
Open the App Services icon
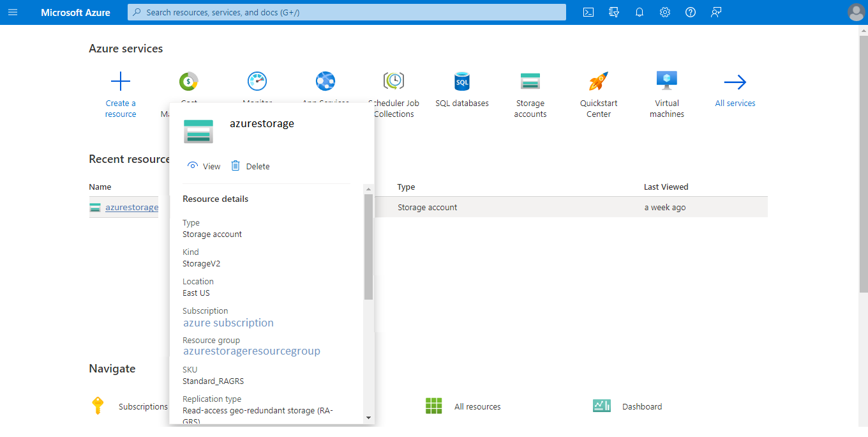(x=325, y=81)
